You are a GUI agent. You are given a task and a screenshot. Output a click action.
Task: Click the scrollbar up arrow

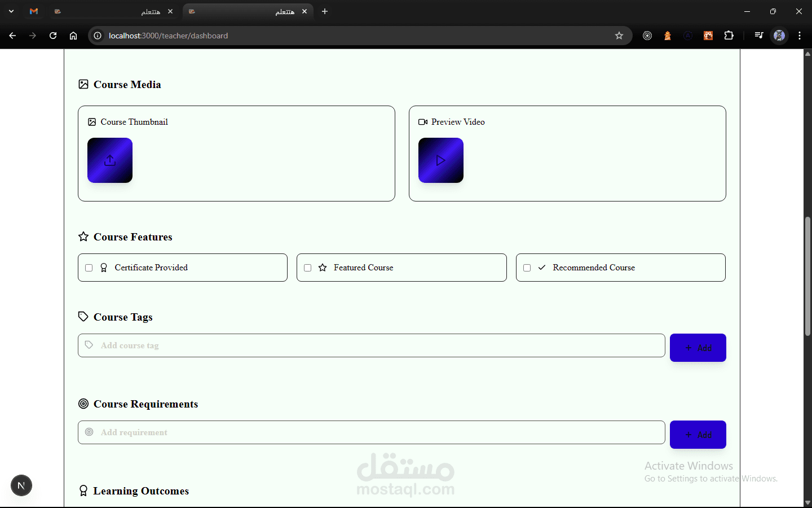[x=807, y=54]
